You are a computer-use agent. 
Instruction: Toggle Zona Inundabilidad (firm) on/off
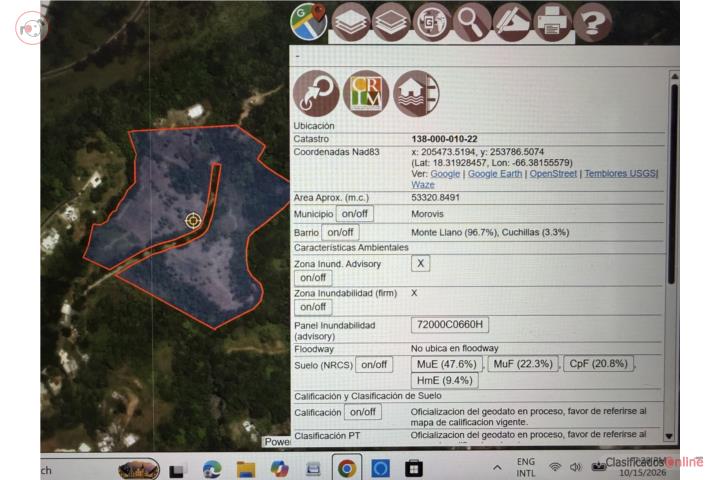coord(313,307)
